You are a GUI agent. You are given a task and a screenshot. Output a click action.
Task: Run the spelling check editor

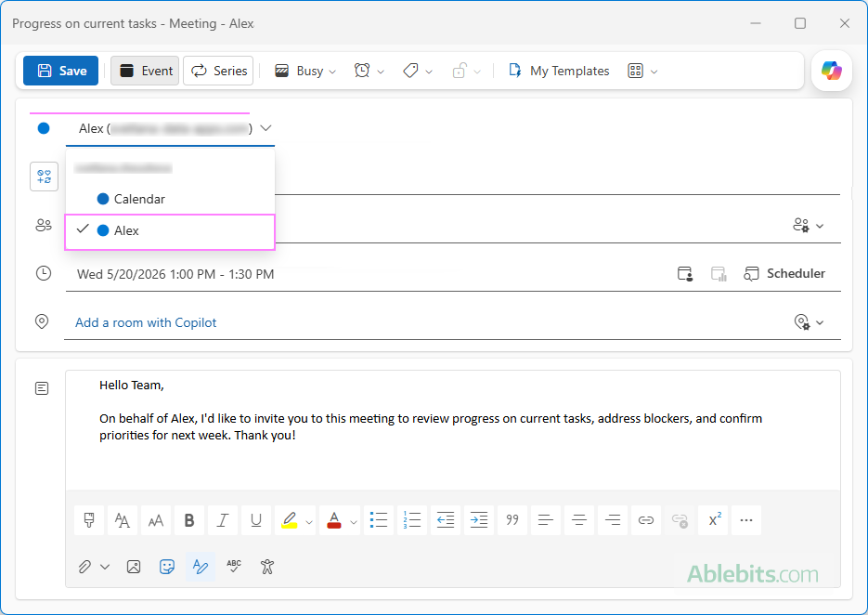point(234,567)
